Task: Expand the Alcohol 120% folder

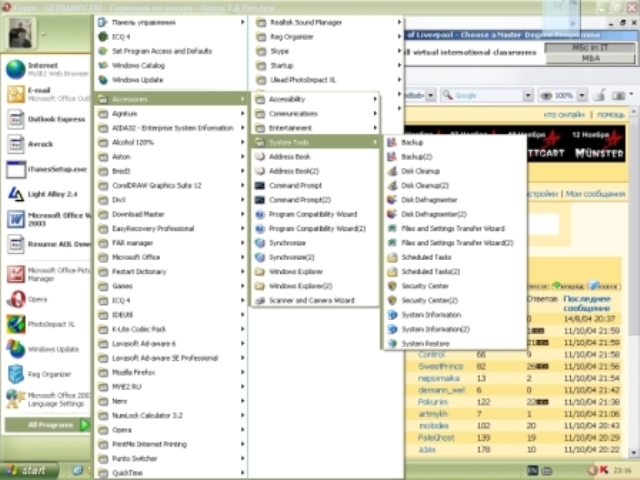Action: 171,142
